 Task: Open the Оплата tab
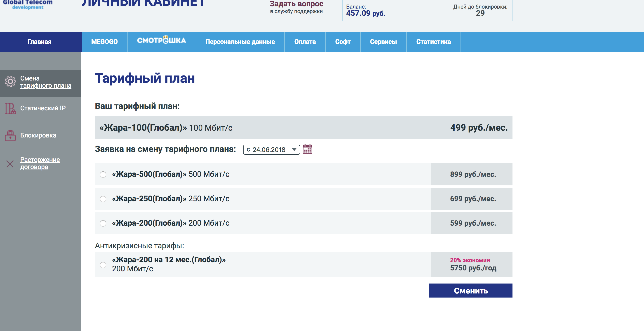305,42
